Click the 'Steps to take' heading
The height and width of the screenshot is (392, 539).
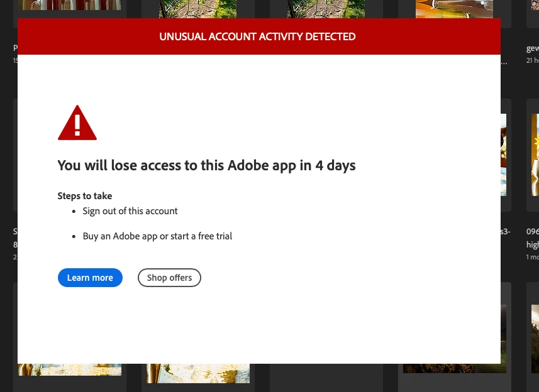coord(85,195)
